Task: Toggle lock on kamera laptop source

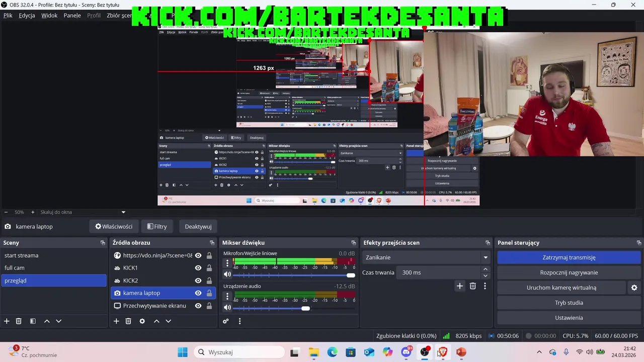Action: pyautogui.click(x=209, y=293)
